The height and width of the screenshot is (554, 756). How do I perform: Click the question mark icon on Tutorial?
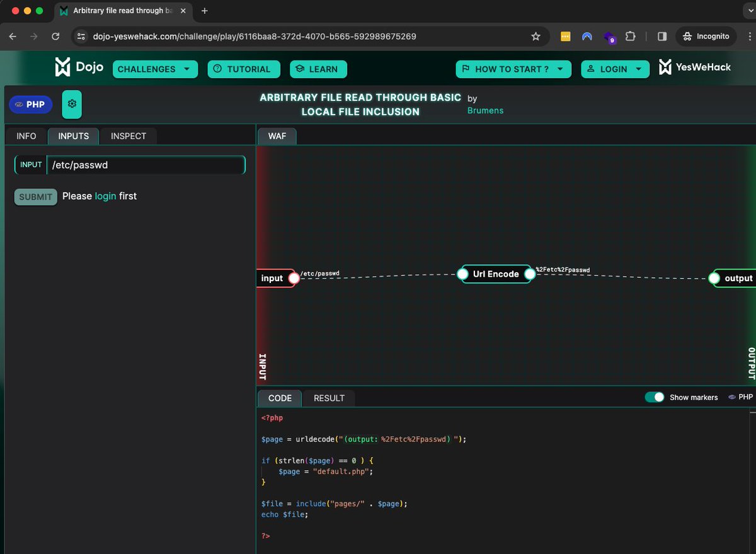click(218, 69)
